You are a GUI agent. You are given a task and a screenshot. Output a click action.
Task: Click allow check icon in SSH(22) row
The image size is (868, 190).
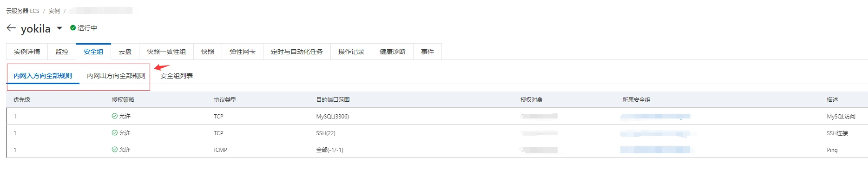pos(115,133)
